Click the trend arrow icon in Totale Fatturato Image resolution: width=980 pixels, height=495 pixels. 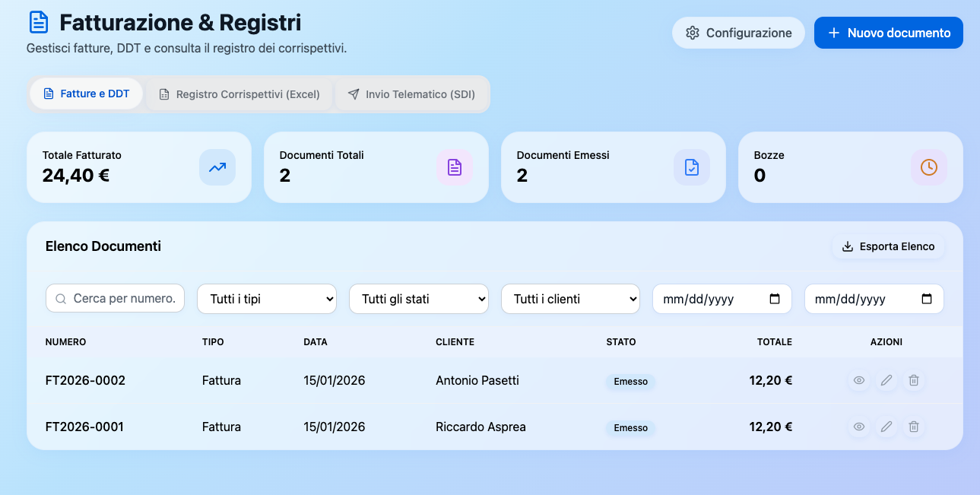(217, 167)
